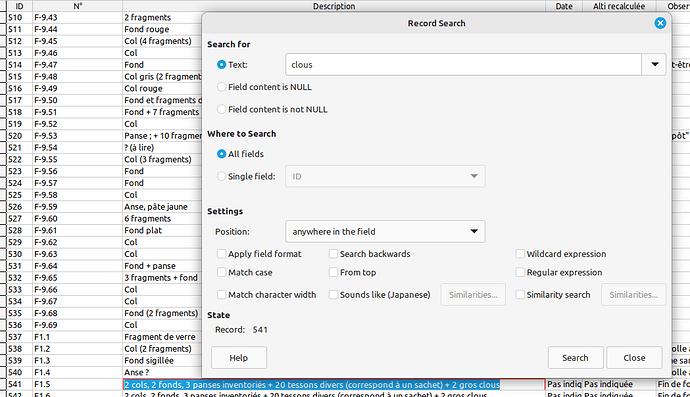Toggle From top checkbox
Screen dimensions: 690x397
[333, 272]
